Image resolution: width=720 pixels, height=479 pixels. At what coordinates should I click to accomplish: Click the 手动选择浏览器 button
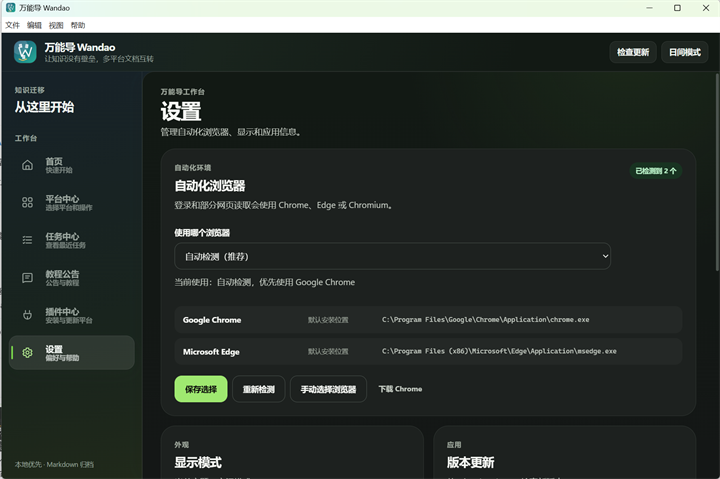tap(328, 389)
